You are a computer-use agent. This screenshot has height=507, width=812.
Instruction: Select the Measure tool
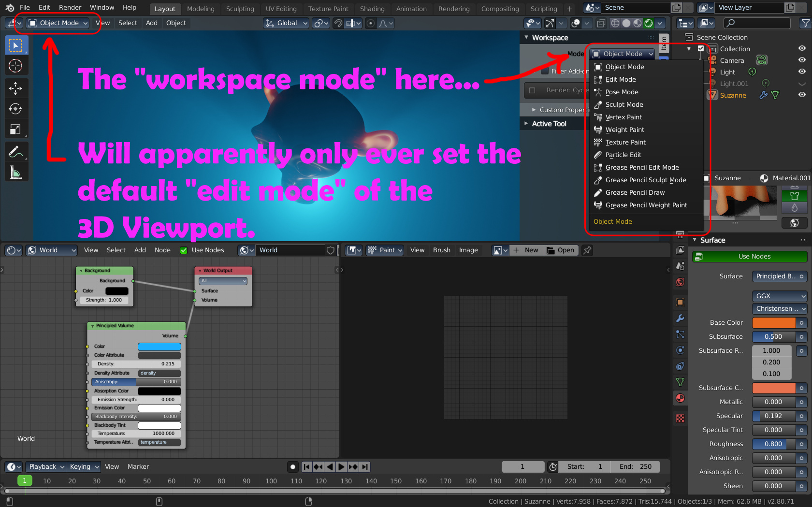coord(16,172)
